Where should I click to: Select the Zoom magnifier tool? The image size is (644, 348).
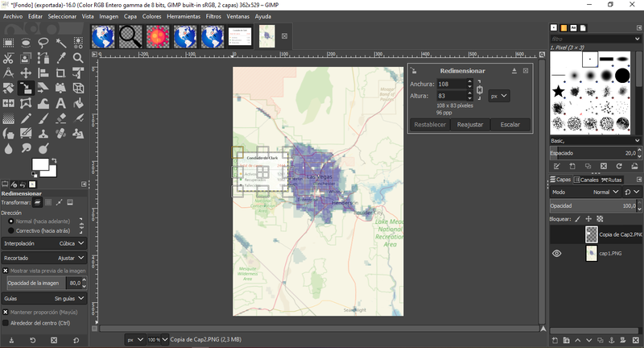coord(78,58)
